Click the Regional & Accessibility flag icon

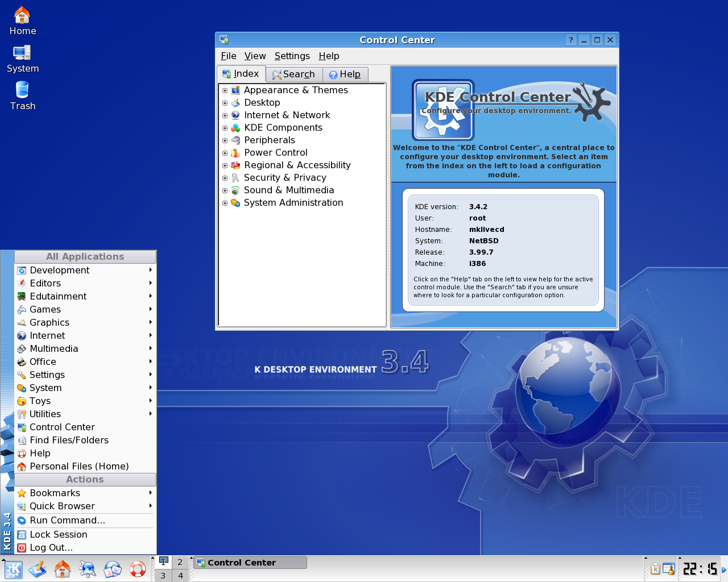pyautogui.click(x=235, y=165)
